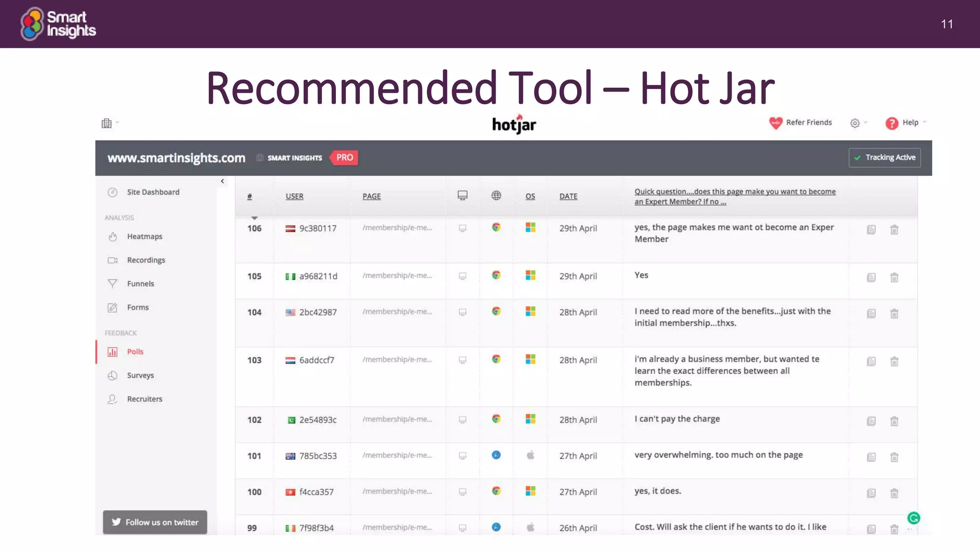The image size is (980, 551).
Task: Delete response row 101
Action: click(894, 457)
